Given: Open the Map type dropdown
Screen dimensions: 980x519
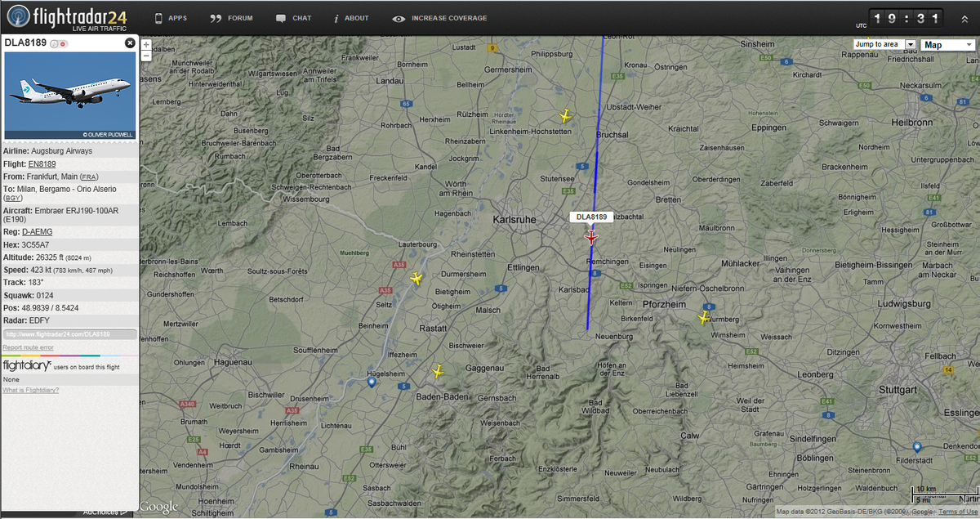Looking at the screenshot, I should (948, 45).
